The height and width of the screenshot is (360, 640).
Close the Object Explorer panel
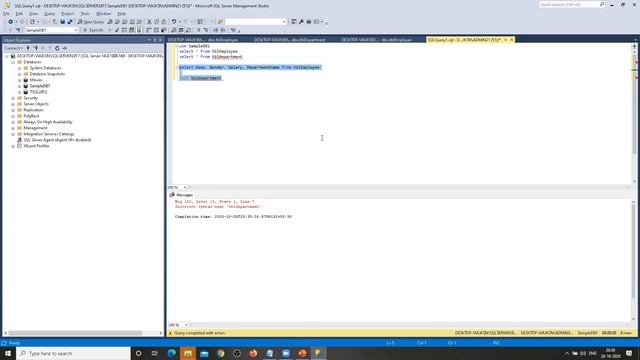click(x=160, y=40)
